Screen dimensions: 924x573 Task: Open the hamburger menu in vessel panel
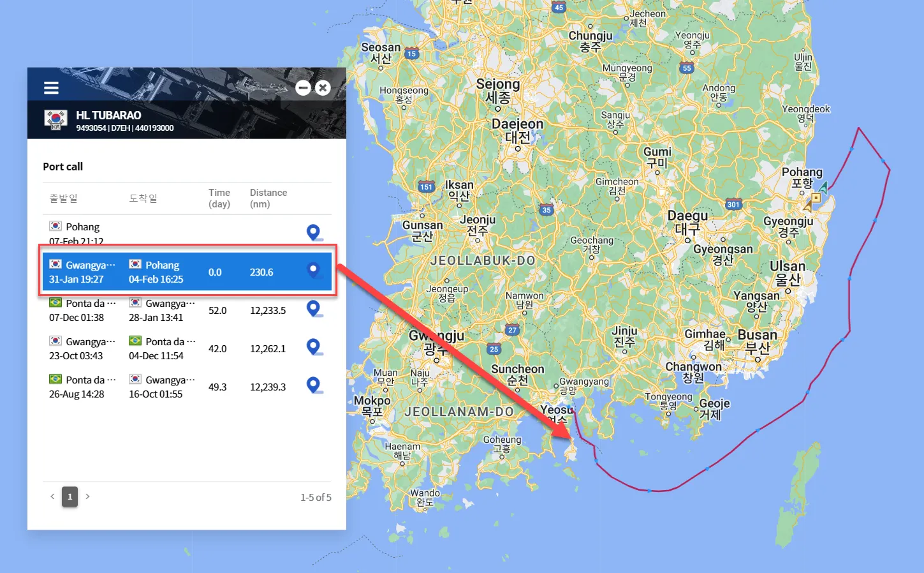point(51,88)
